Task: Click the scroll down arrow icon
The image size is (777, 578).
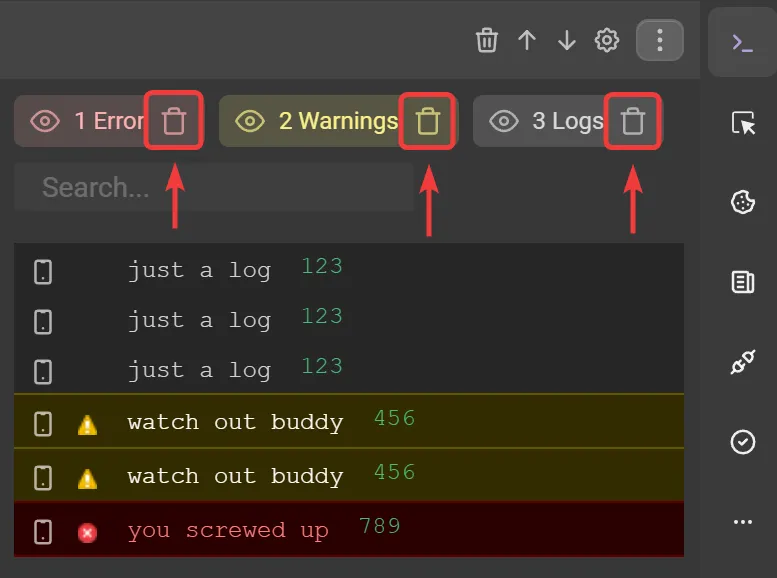Action: click(567, 40)
